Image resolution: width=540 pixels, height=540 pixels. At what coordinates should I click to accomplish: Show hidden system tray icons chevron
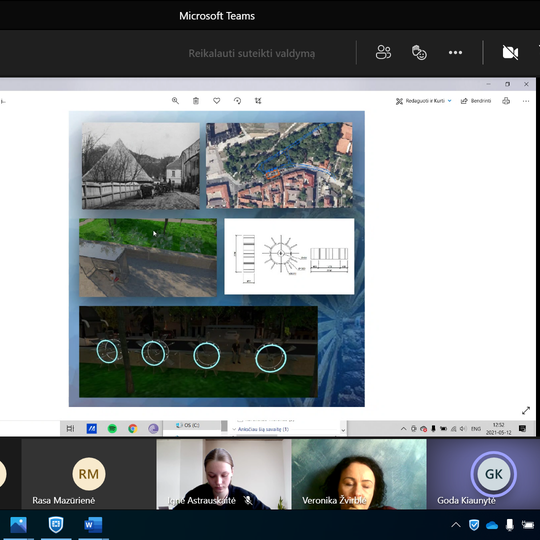[x=456, y=525]
